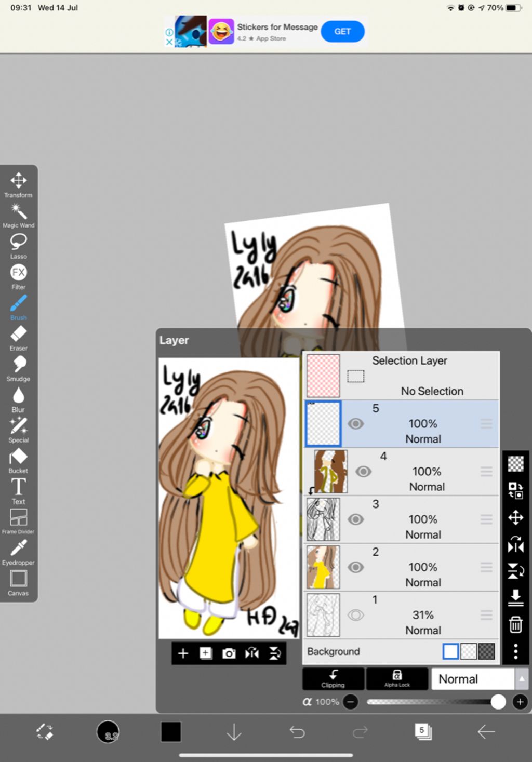Click layer 4 reorder handle

click(x=486, y=472)
